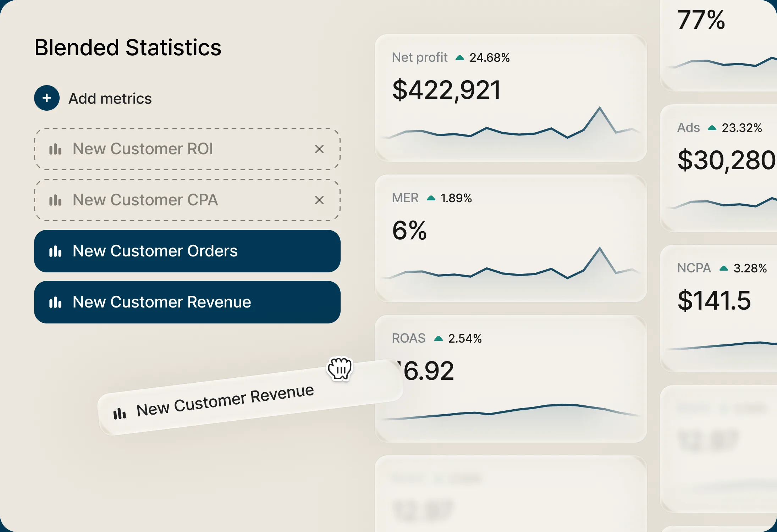Click the 2.54% change value

coord(465,338)
